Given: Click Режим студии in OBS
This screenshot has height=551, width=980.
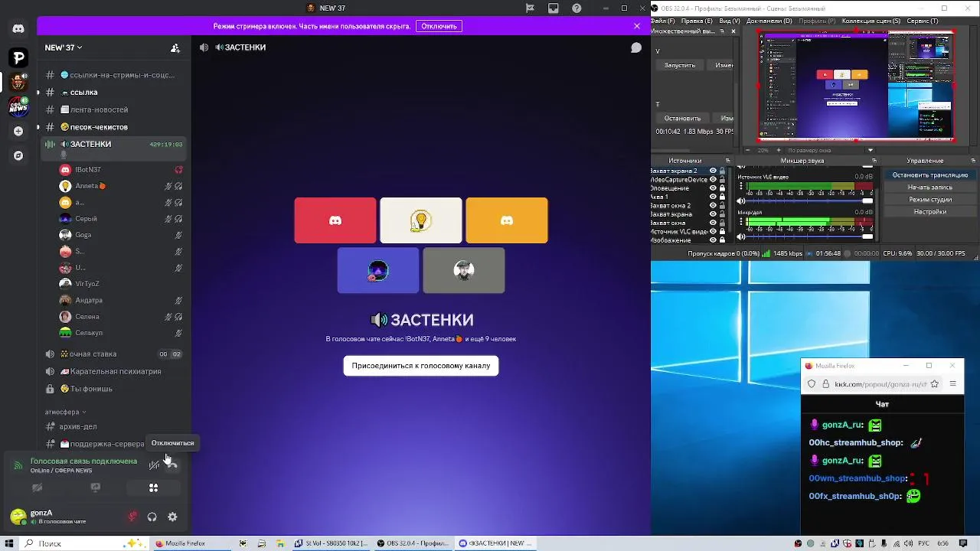Looking at the screenshot, I should (x=929, y=200).
